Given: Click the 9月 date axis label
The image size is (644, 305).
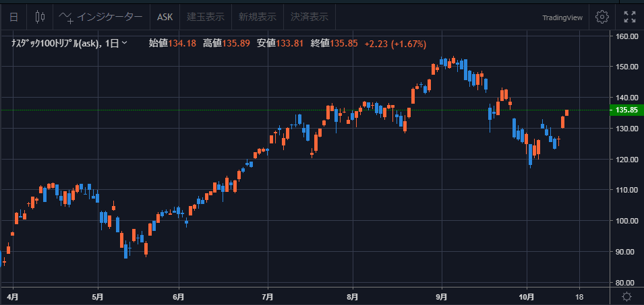Looking at the screenshot, I should point(442,296).
